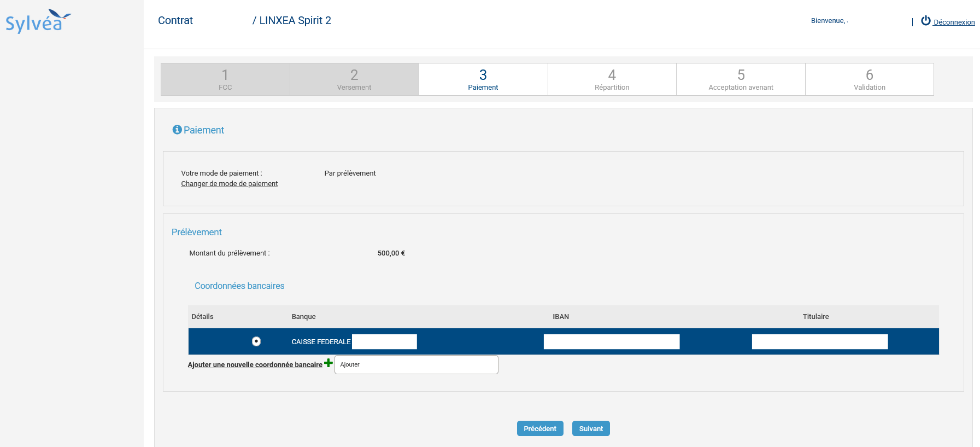Click the Banque column header
980x447 pixels.
[x=304, y=317]
